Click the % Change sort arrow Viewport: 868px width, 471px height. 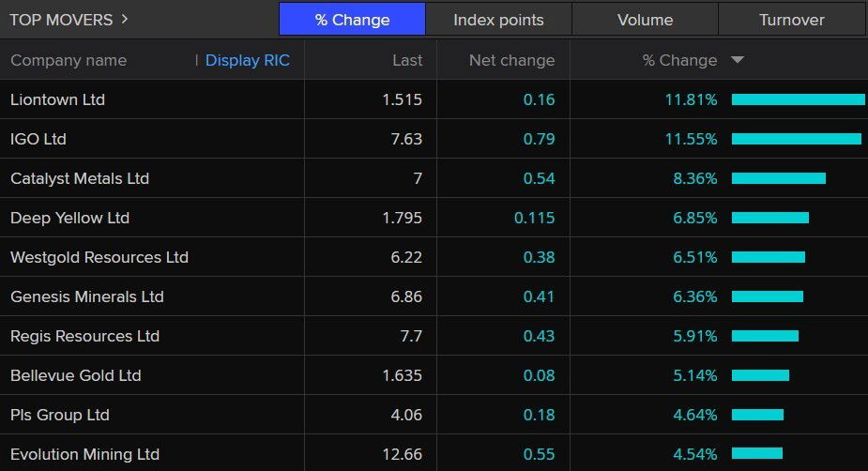point(737,60)
